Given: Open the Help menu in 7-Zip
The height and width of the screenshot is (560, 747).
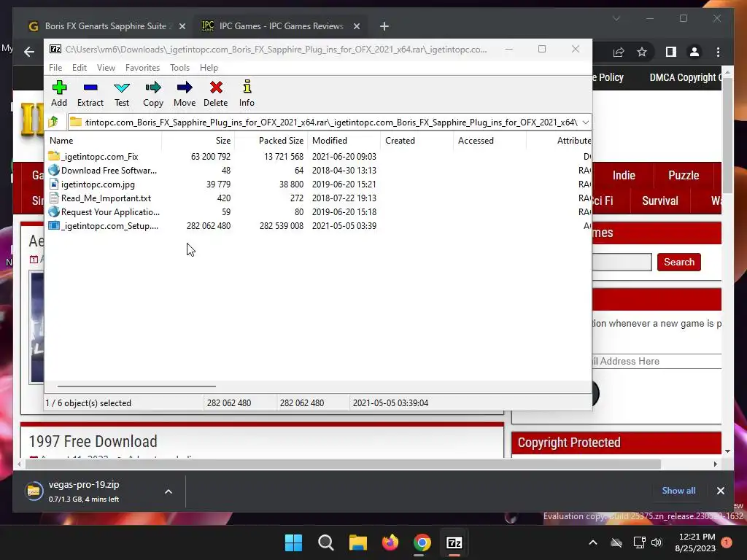Looking at the screenshot, I should tap(209, 68).
